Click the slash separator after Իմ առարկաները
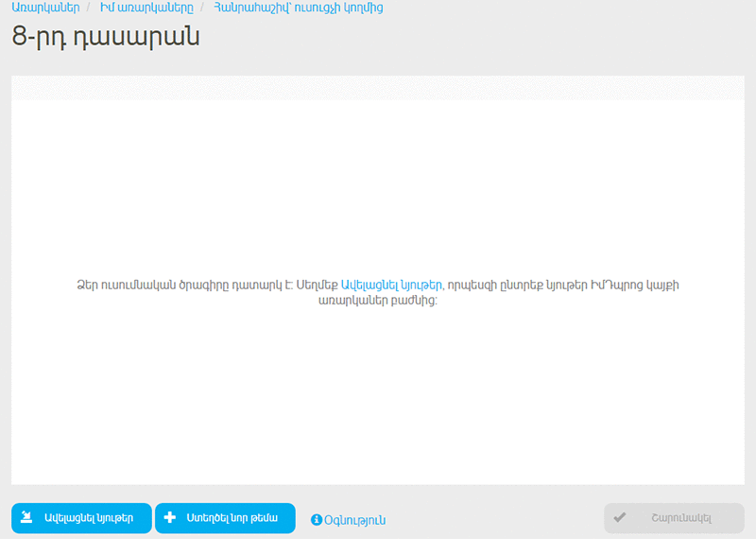756x555 pixels. (203, 8)
